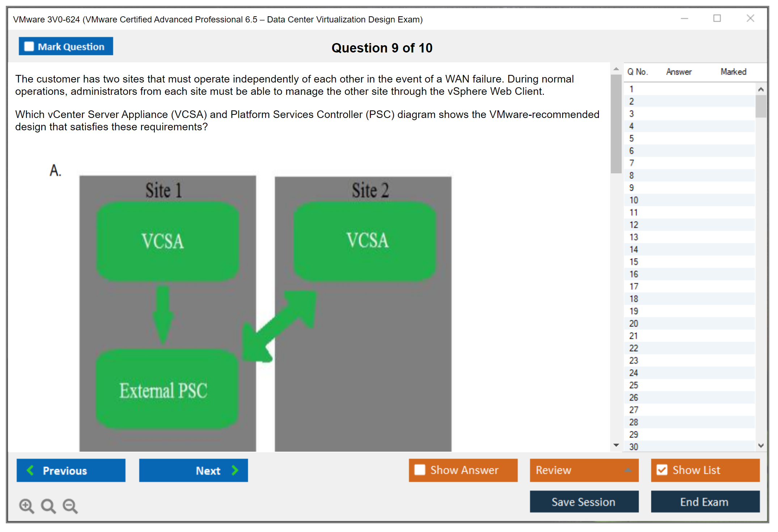Screen dimensions: 778x532
Task: Click the Answer column header
Action: (x=678, y=72)
